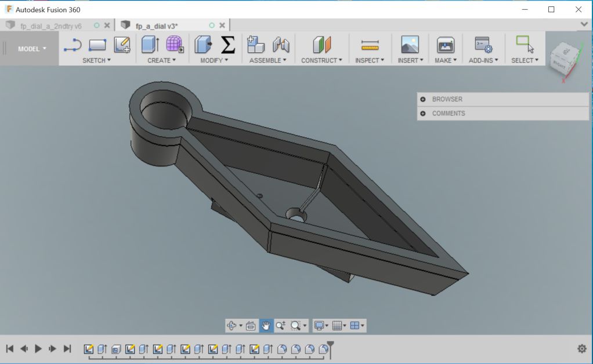Viewport: 593px width, 364px height.
Task: Select the first sketch feature in timeline
Action: click(x=89, y=350)
